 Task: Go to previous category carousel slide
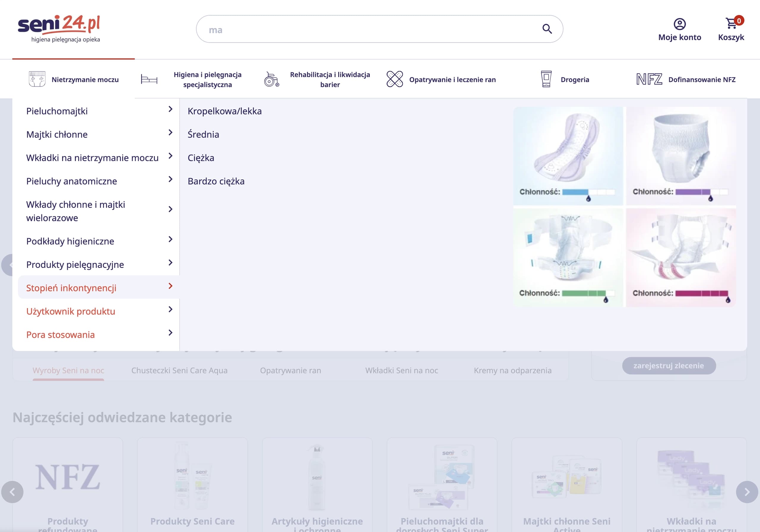pos(12,492)
